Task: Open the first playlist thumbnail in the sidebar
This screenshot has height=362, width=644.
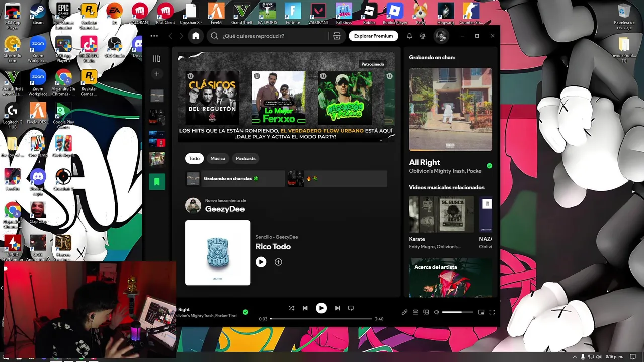Action: tap(157, 96)
